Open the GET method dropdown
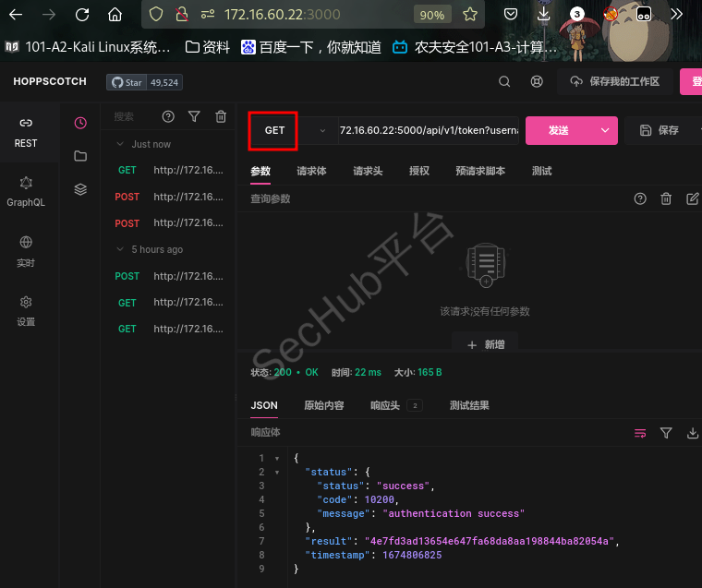This screenshot has height=588, width=702. 287,131
